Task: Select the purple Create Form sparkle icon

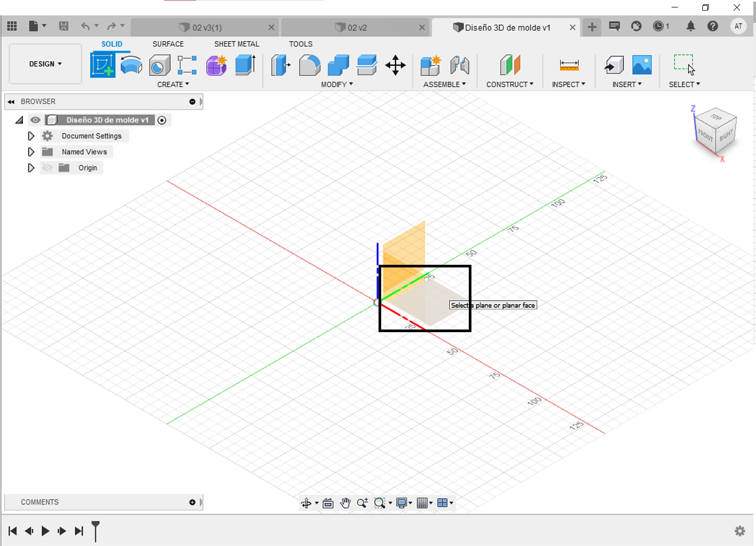Action: click(217, 65)
